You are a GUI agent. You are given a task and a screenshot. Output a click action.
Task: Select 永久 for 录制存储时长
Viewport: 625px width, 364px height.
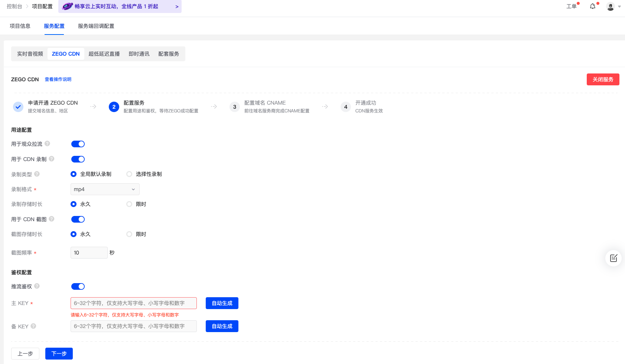[x=74, y=204]
